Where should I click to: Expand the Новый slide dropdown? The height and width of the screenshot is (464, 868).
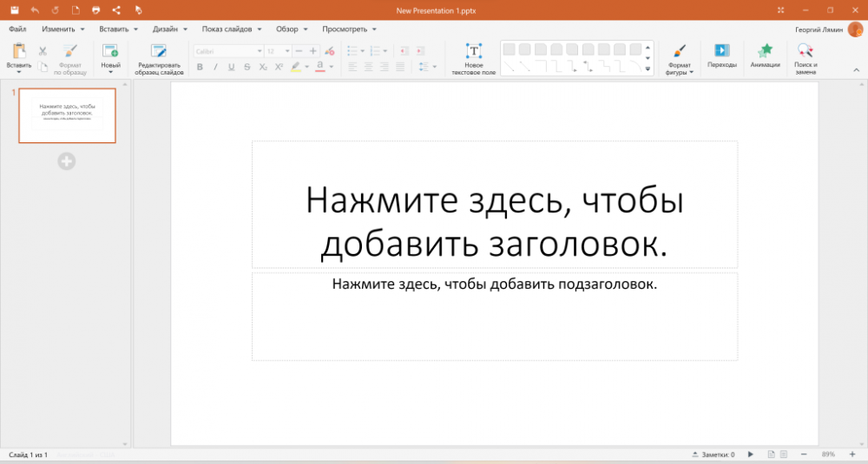(110, 72)
